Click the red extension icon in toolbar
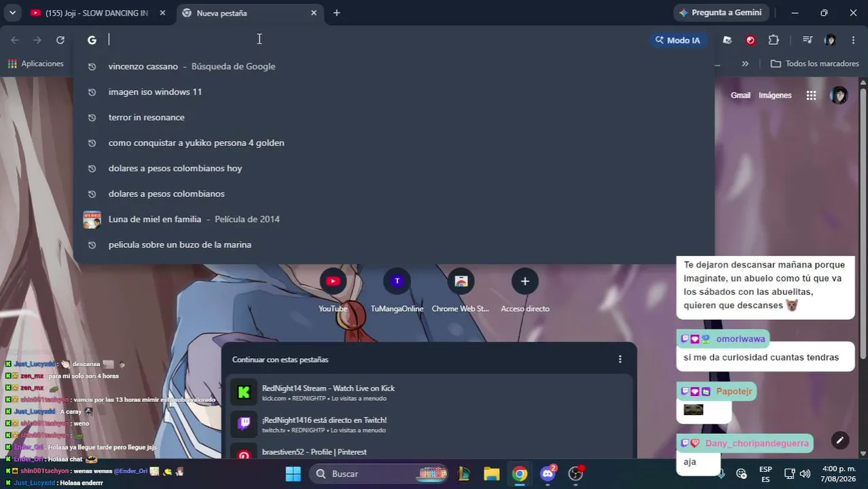The height and width of the screenshot is (489, 868). pyautogui.click(x=751, y=40)
